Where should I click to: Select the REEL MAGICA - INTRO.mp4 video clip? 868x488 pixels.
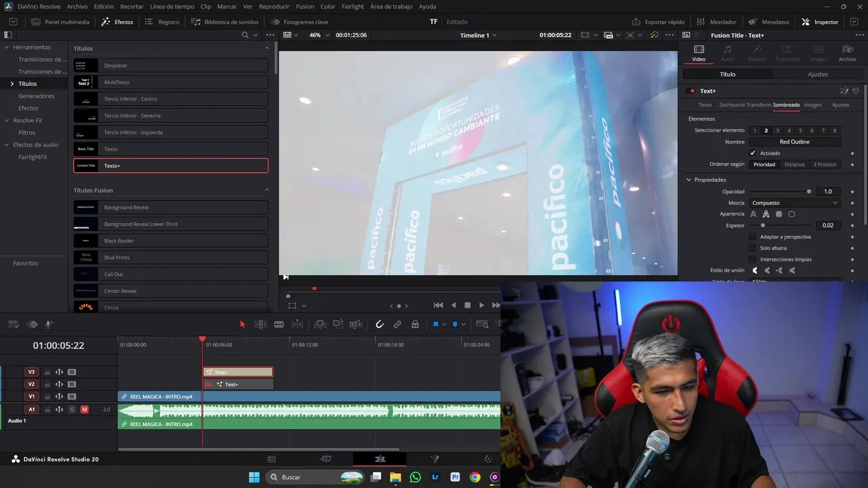[x=309, y=396]
